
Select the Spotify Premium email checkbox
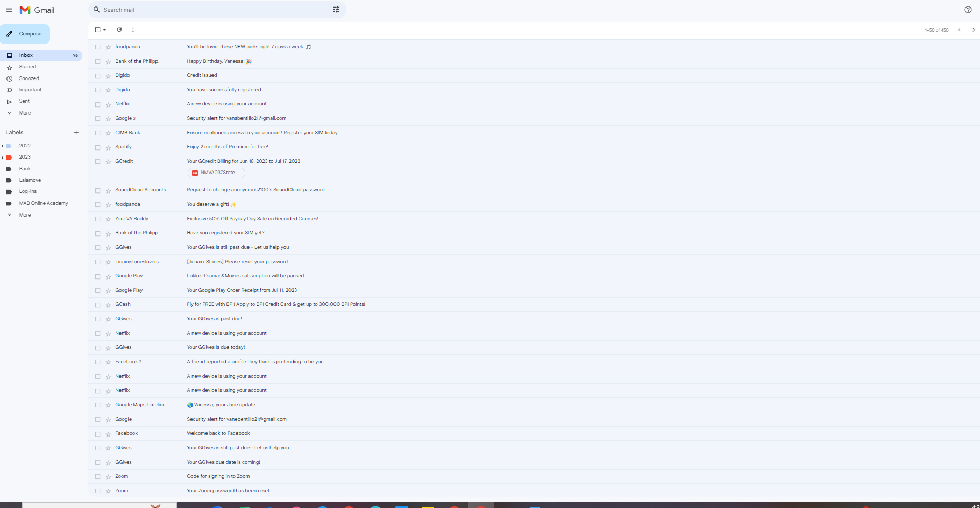click(97, 147)
